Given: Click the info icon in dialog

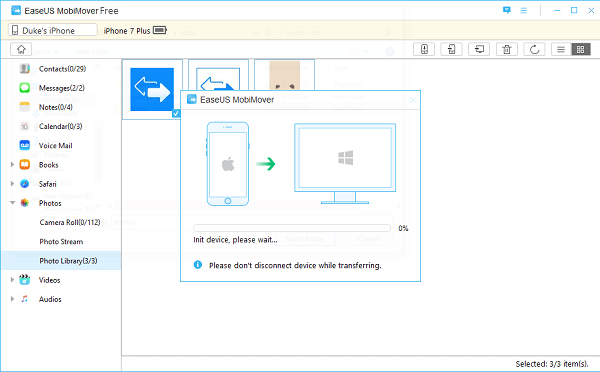Looking at the screenshot, I should 197,265.
